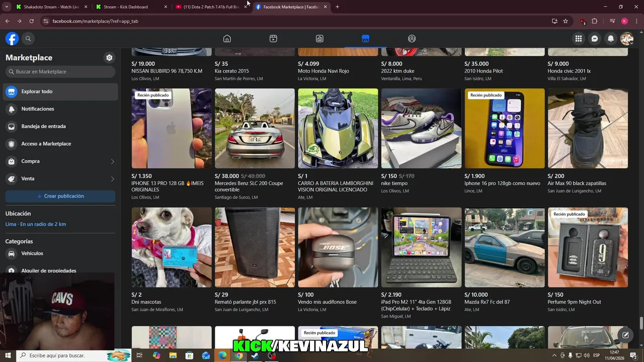Image resolution: width=644 pixels, height=362 pixels.
Task: Click the Facebook search magnifier icon
Action: (x=28, y=39)
